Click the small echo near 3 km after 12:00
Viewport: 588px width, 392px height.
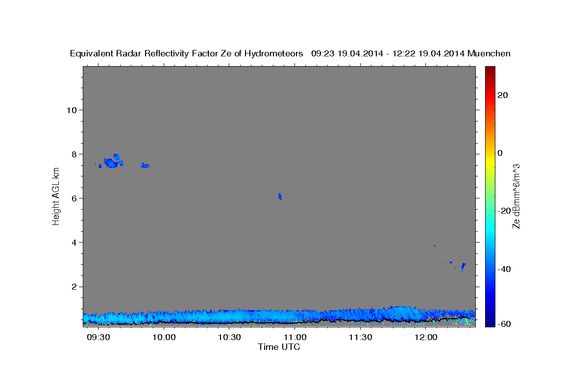463,267
